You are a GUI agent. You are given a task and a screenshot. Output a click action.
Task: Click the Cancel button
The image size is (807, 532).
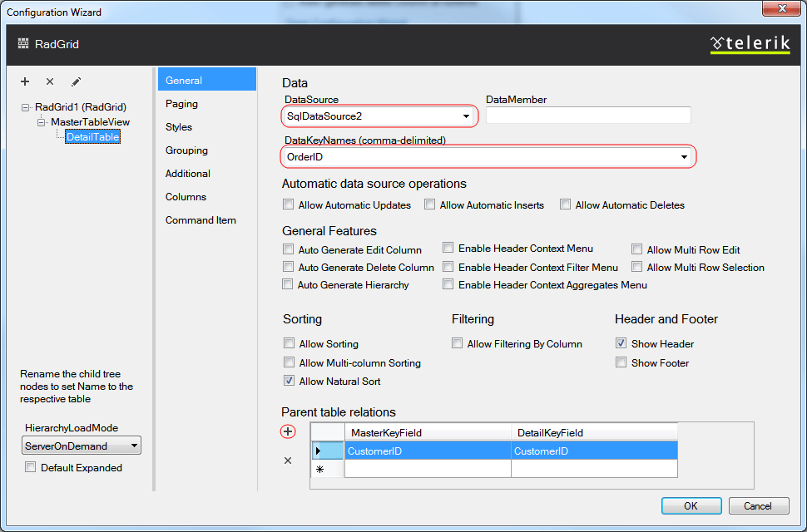(758, 505)
